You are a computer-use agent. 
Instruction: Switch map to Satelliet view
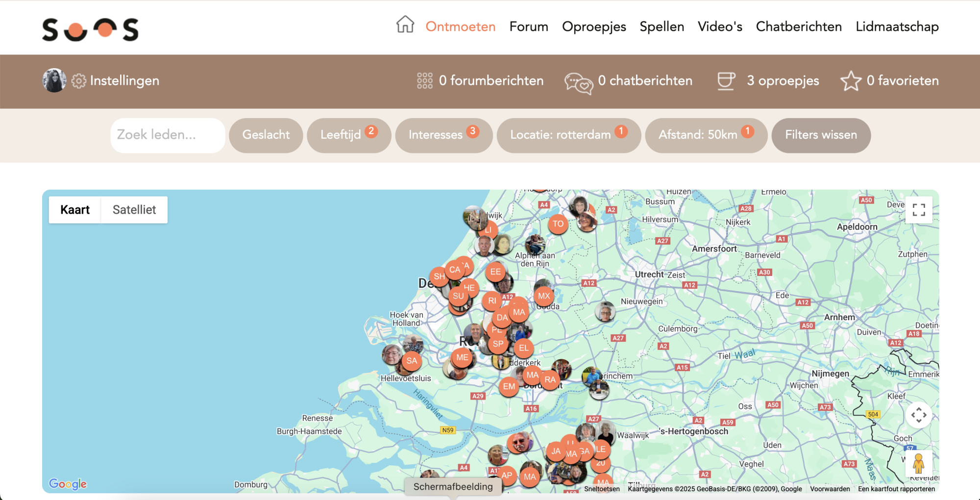coord(134,210)
